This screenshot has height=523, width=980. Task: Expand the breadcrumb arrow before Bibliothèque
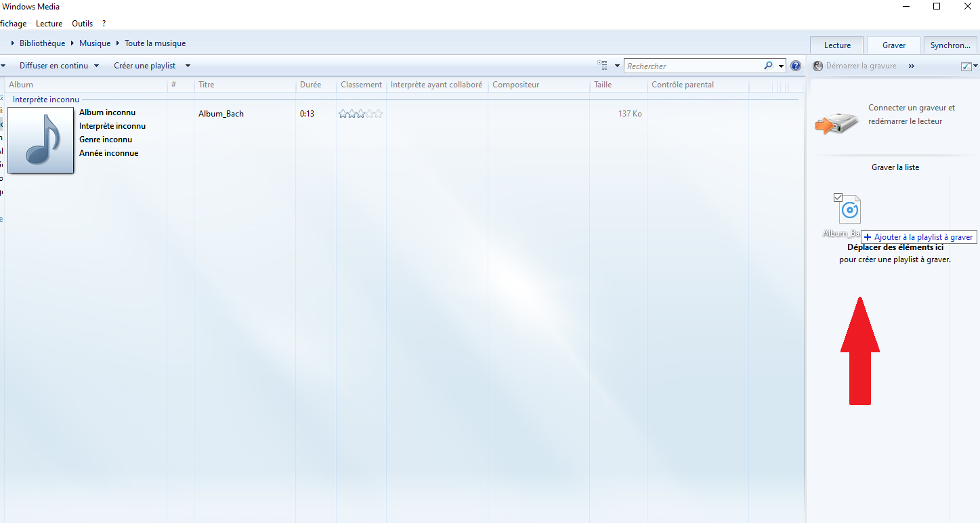(x=13, y=43)
